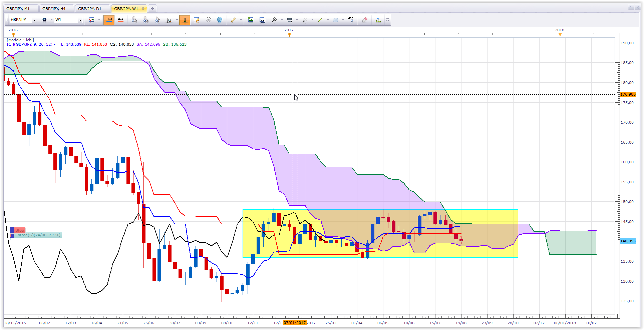This screenshot has width=644, height=330.
Task: Toggle the Ask price button
Action: [121, 20]
